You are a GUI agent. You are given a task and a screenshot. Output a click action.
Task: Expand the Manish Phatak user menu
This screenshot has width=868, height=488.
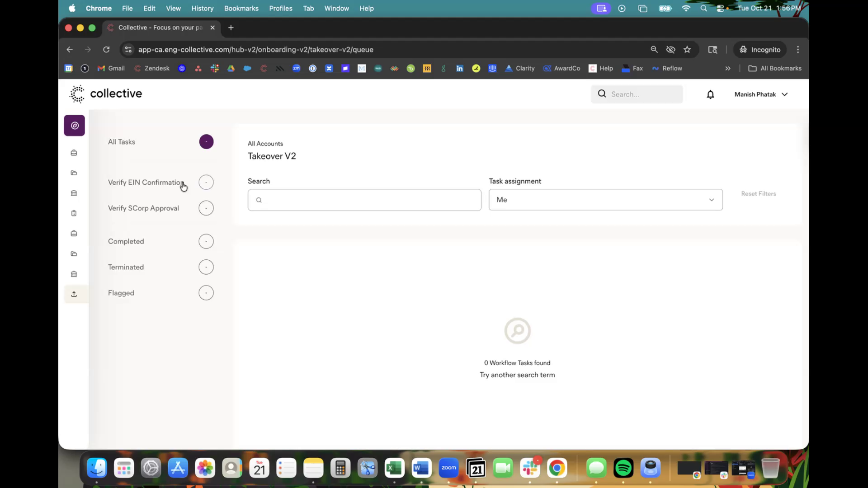pyautogui.click(x=761, y=94)
